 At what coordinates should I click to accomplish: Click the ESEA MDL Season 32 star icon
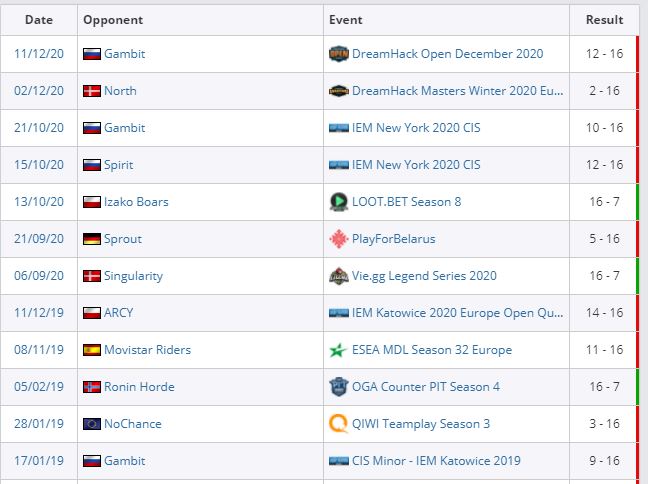click(x=338, y=350)
